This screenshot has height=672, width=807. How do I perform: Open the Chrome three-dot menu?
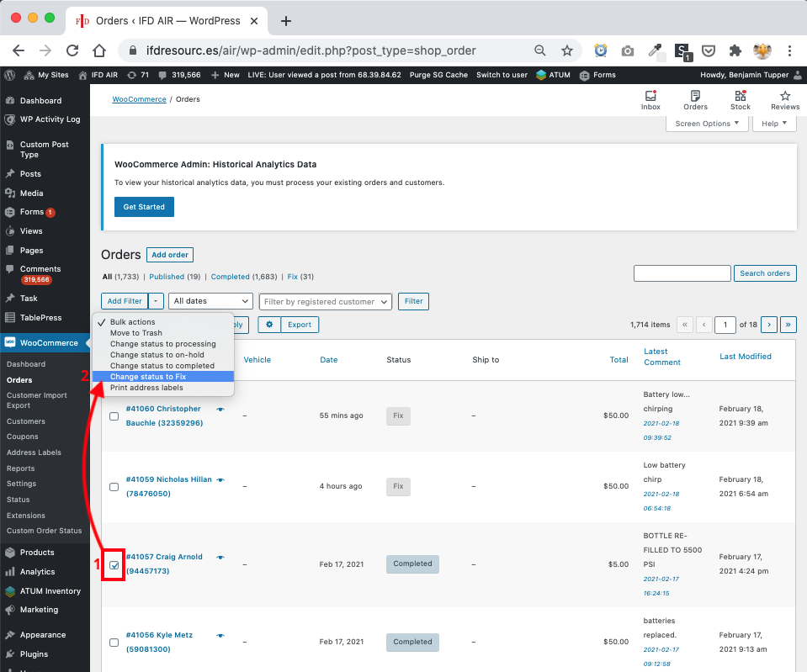[789, 50]
